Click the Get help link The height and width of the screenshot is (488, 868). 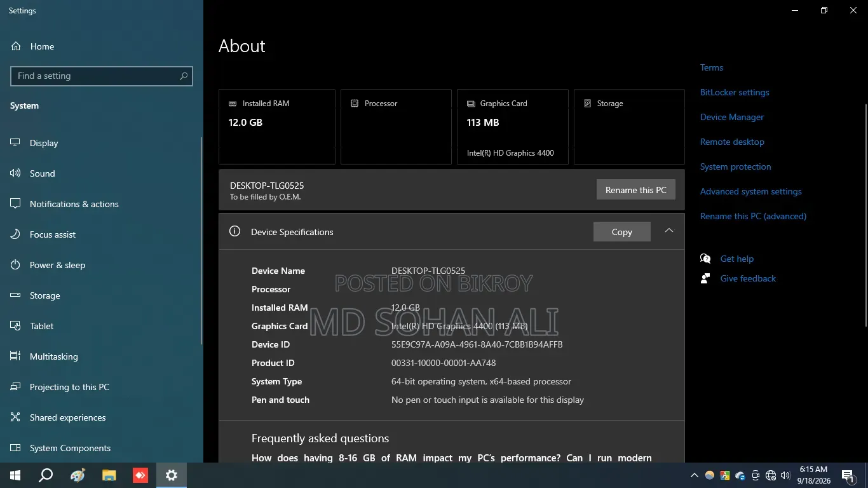[737, 259]
